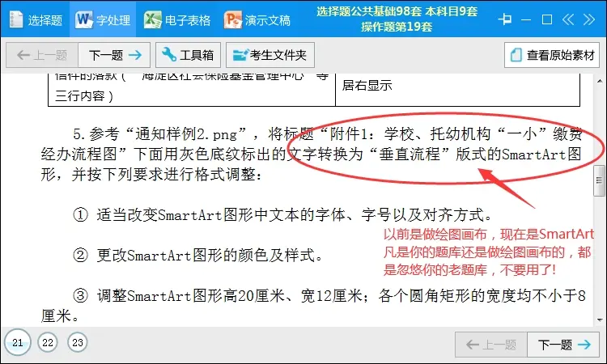Click 查看原始素材 button
The width and height of the screenshot is (607, 364).
552,55
